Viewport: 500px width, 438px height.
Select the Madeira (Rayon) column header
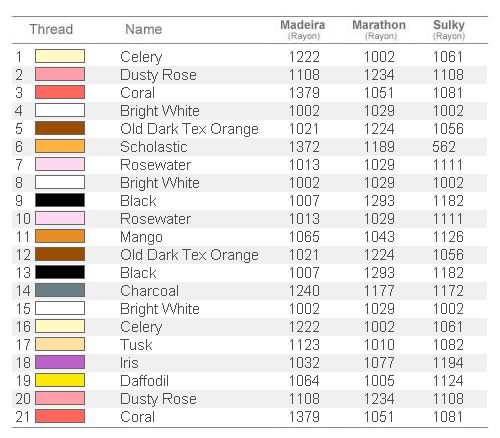pos(303,30)
